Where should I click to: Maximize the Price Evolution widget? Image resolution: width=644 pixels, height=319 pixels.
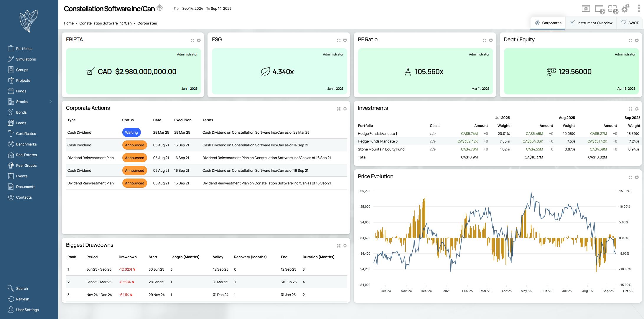[x=630, y=177]
